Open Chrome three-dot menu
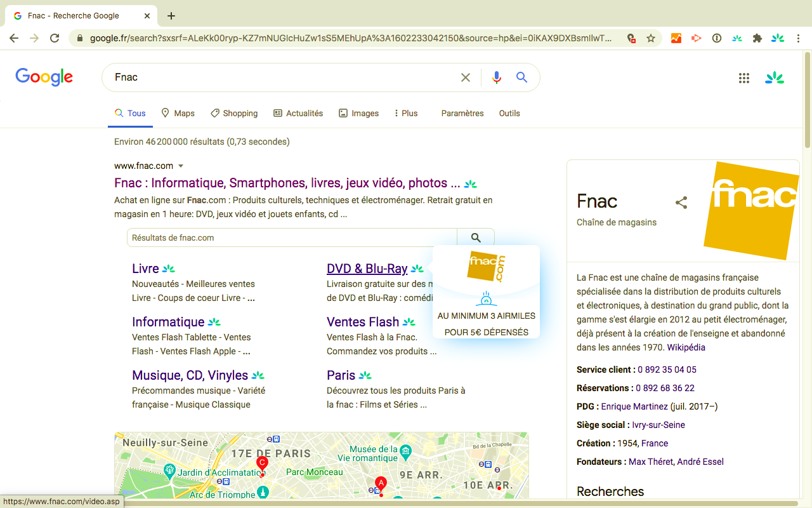 coord(799,38)
